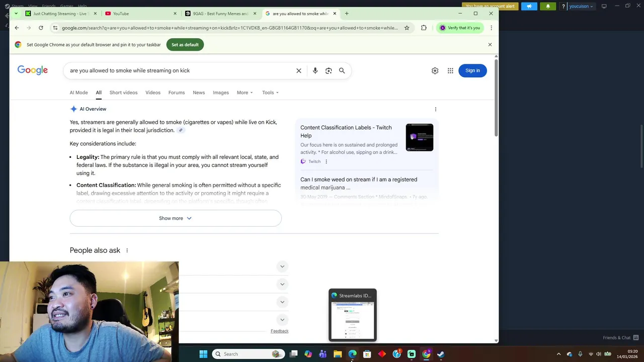Viewport: 644px width, 362px height.
Task: Open Microsoft Edge from the taskbar
Action: (352, 354)
